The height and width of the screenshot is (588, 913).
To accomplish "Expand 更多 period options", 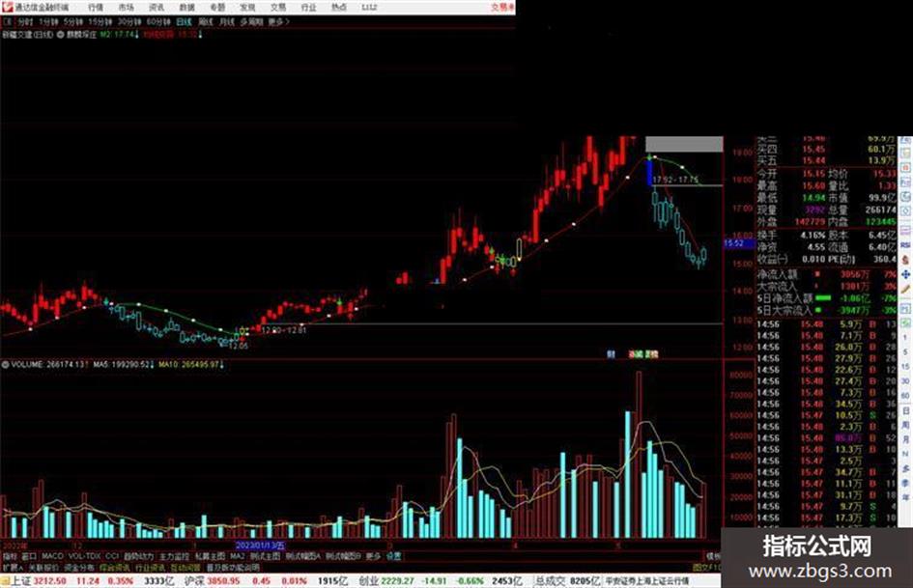I will 278,22.
